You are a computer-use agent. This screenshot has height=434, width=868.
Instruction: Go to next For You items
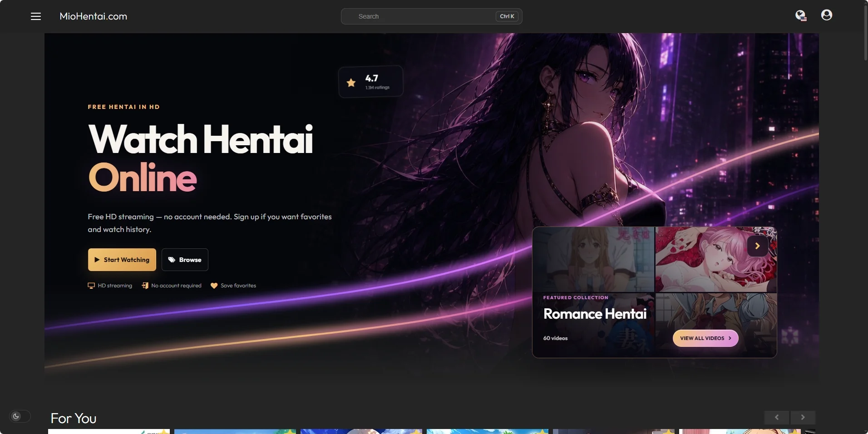point(803,417)
